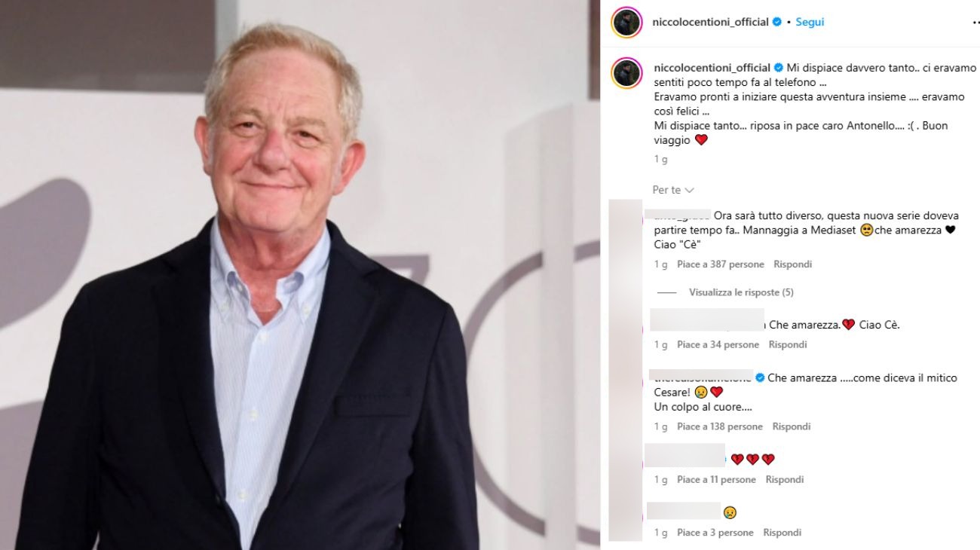Open the header profile avatar of niccolocentioni_official

626,23
